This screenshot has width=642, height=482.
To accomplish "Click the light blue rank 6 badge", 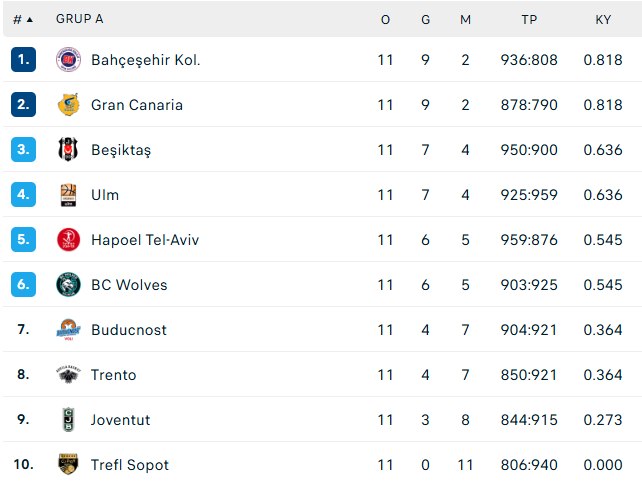I will tap(23, 285).
